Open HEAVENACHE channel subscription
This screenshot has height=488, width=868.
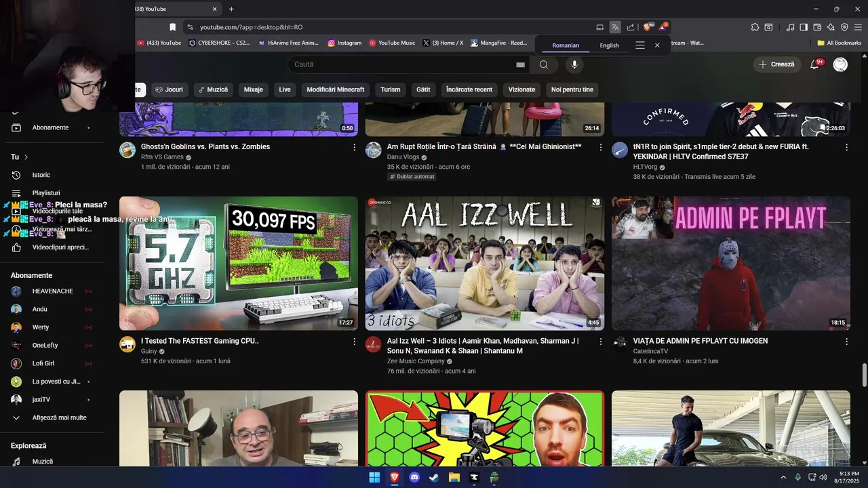[x=52, y=291]
